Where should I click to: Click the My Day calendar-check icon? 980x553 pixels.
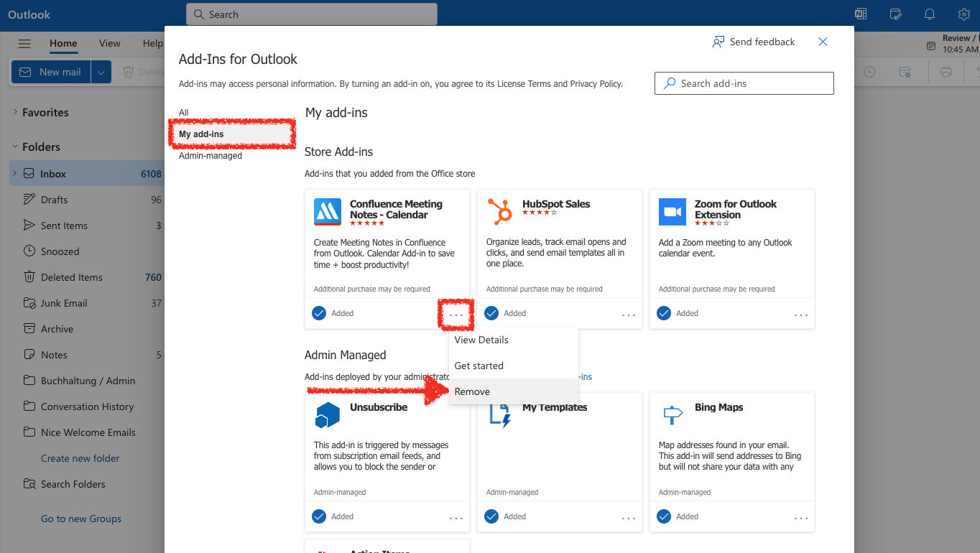tap(895, 14)
